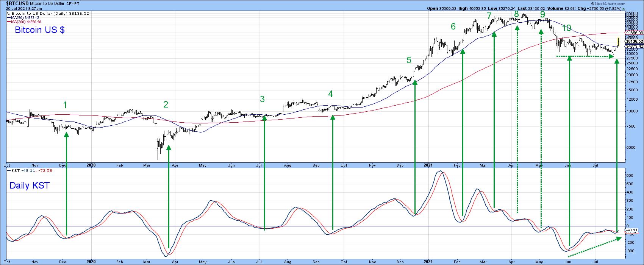Click the dashed green arrow under June lows
The image size is (644, 265).
point(585,56)
